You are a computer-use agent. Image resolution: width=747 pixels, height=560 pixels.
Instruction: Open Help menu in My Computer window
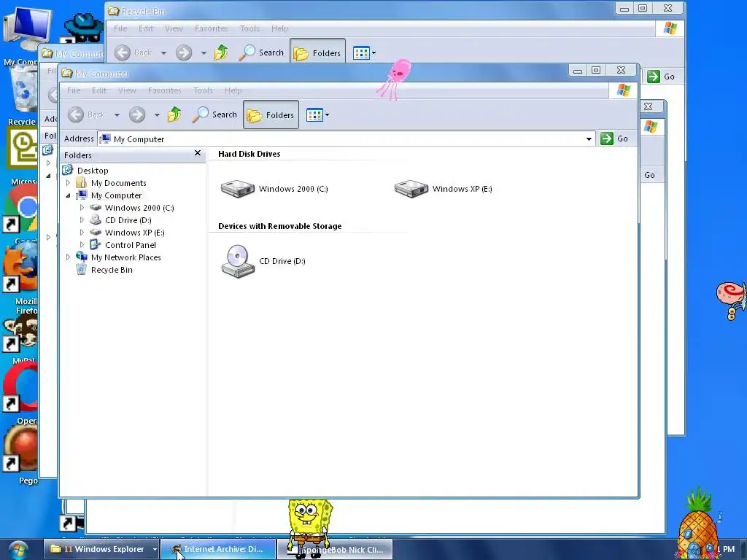point(233,90)
